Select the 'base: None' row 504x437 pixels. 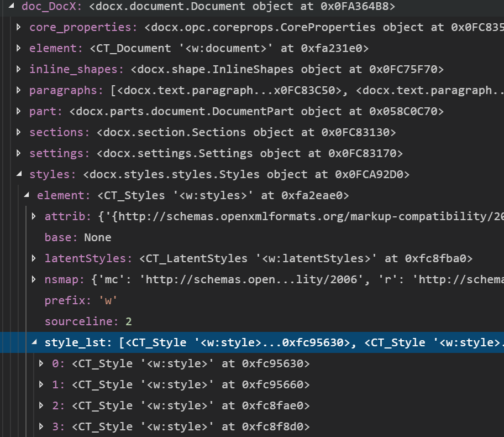click(x=252, y=237)
